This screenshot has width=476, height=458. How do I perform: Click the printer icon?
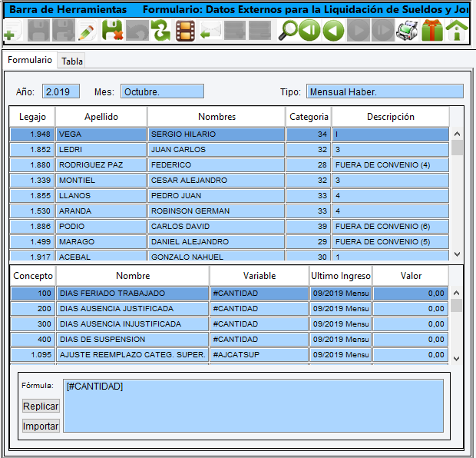(406, 32)
